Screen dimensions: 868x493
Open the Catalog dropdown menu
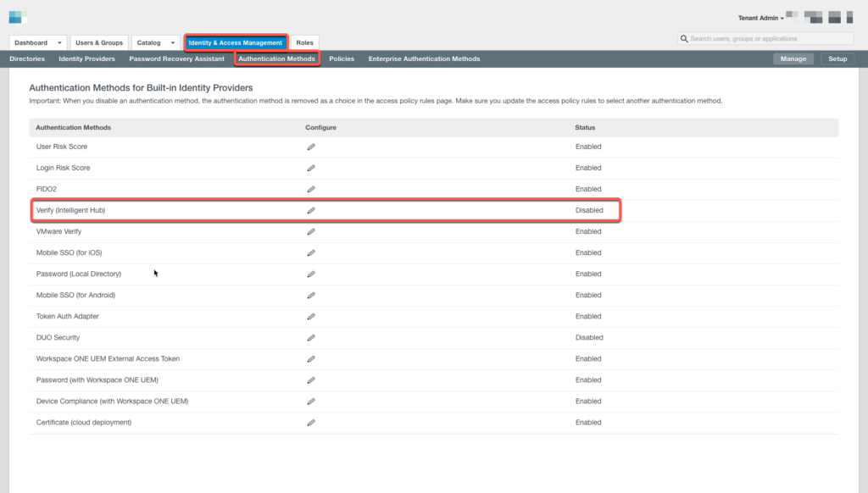coord(172,42)
